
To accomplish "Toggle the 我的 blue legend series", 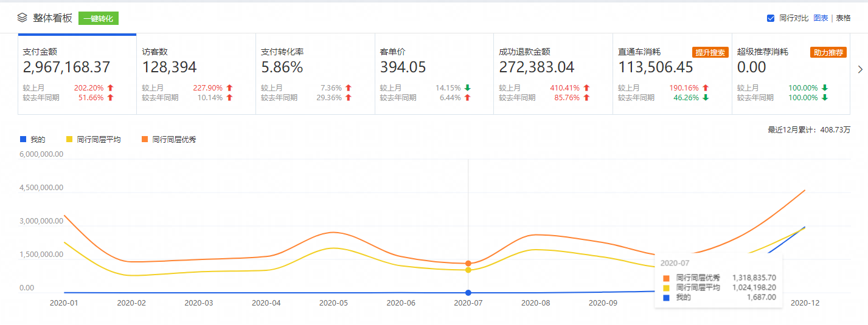I will (33, 140).
